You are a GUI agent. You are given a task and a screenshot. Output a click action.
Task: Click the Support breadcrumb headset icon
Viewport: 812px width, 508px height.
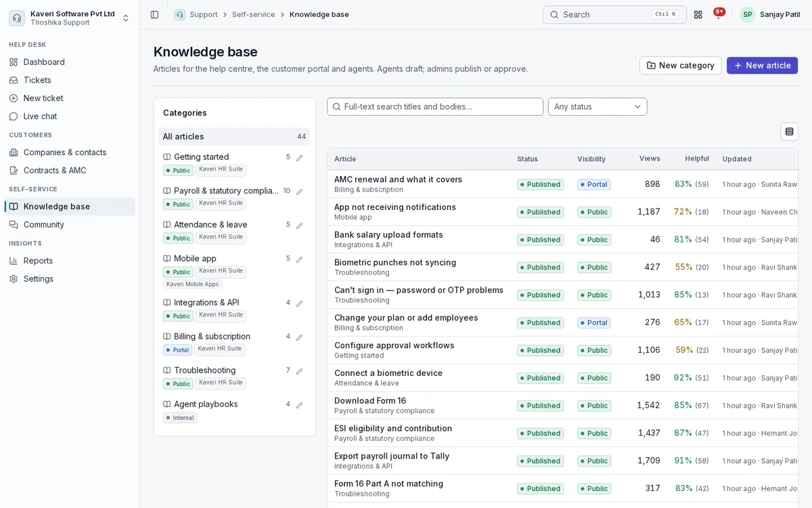pos(179,14)
